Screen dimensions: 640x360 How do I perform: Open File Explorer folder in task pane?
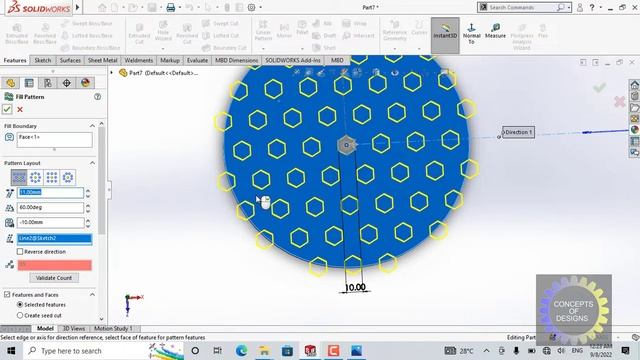(635, 107)
